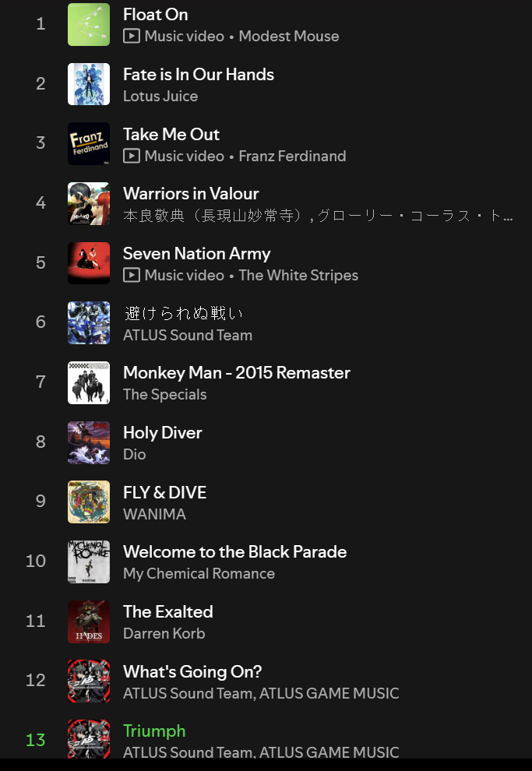Screen dimensions: 532x771
Task: Open the Holy Diver album art
Action: point(89,442)
